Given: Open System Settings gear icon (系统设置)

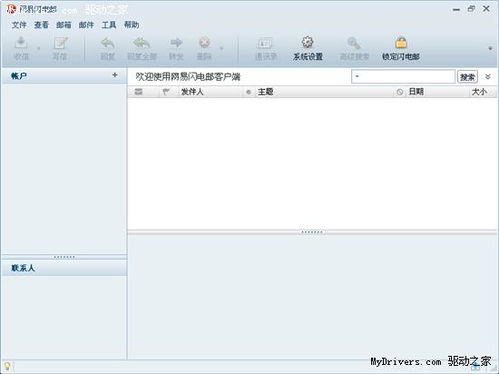Looking at the screenshot, I should (307, 43).
